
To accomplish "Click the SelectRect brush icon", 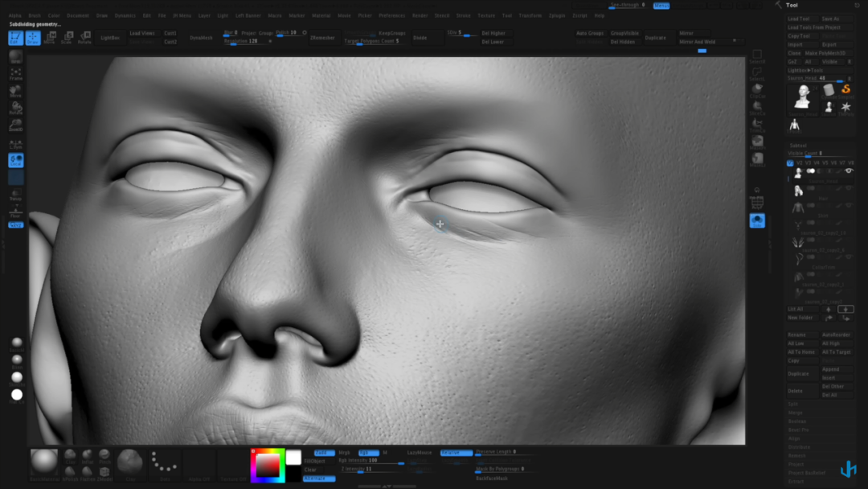I will 757,56.
